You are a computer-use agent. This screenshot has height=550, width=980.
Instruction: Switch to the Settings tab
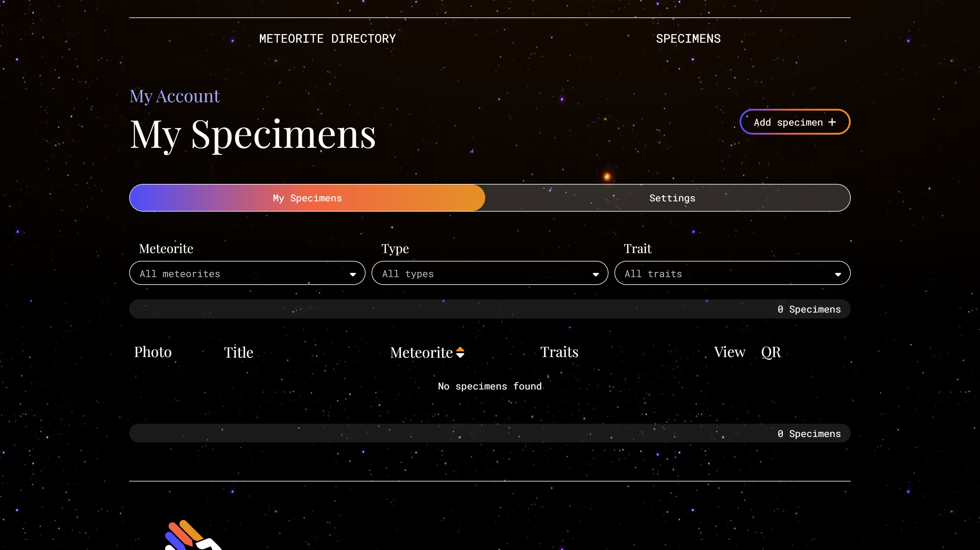click(x=672, y=198)
